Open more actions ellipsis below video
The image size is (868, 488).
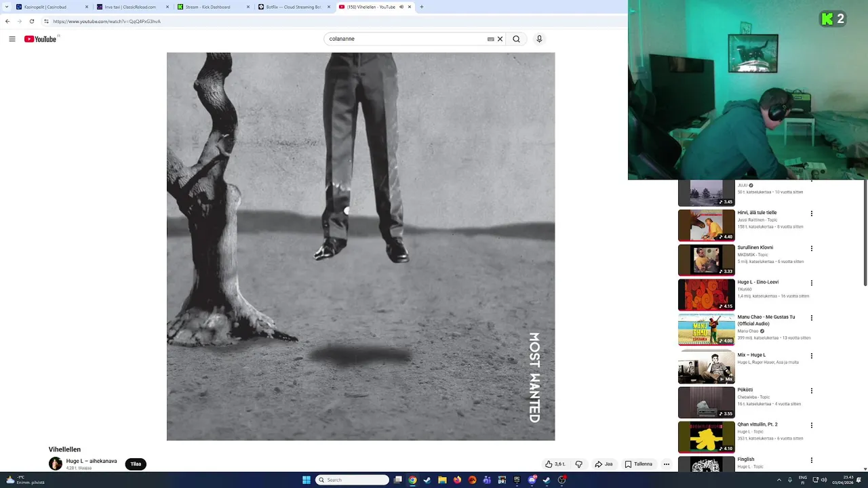(x=667, y=464)
